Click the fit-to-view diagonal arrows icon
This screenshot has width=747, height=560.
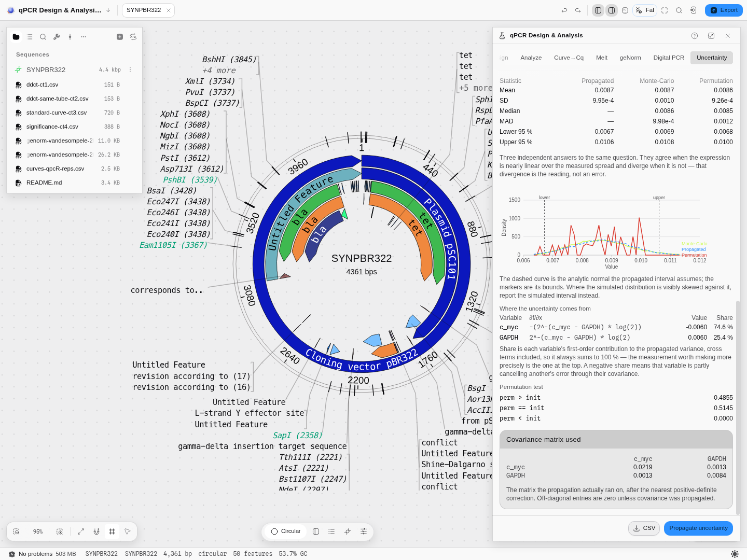(x=81, y=531)
